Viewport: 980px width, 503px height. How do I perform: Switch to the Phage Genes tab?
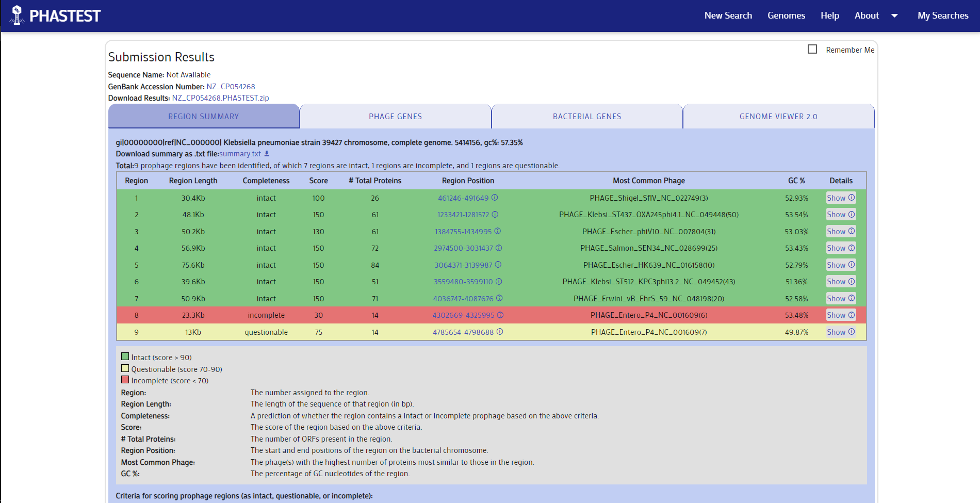coord(395,117)
